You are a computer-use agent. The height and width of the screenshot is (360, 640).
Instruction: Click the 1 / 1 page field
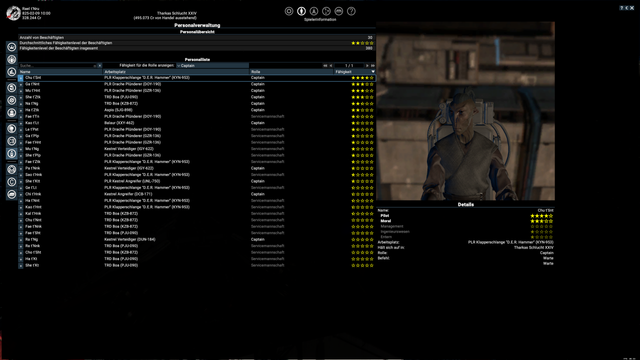coord(349,65)
